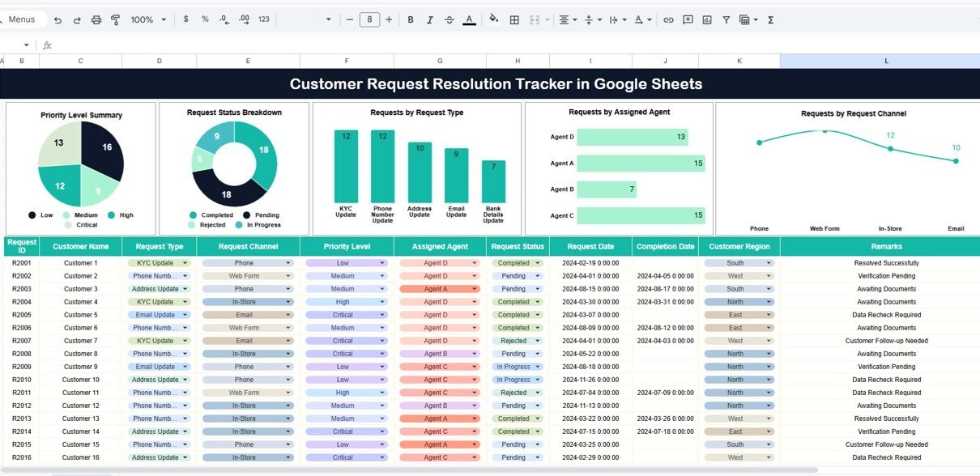The height and width of the screenshot is (476, 980).
Task: Click the Borders icon
Action: pos(513,19)
